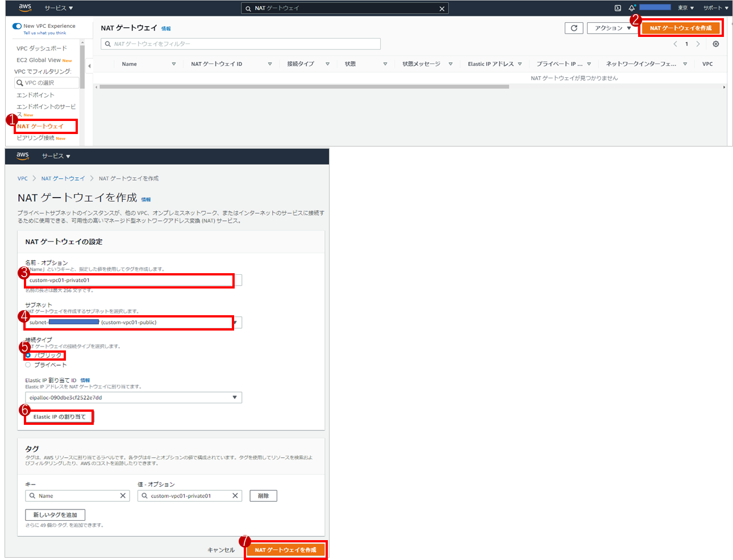The image size is (733, 560).
Task: Open the Elastic IP allocation ID dropdown
Action: pyautogui.click(x=234, y=398)
